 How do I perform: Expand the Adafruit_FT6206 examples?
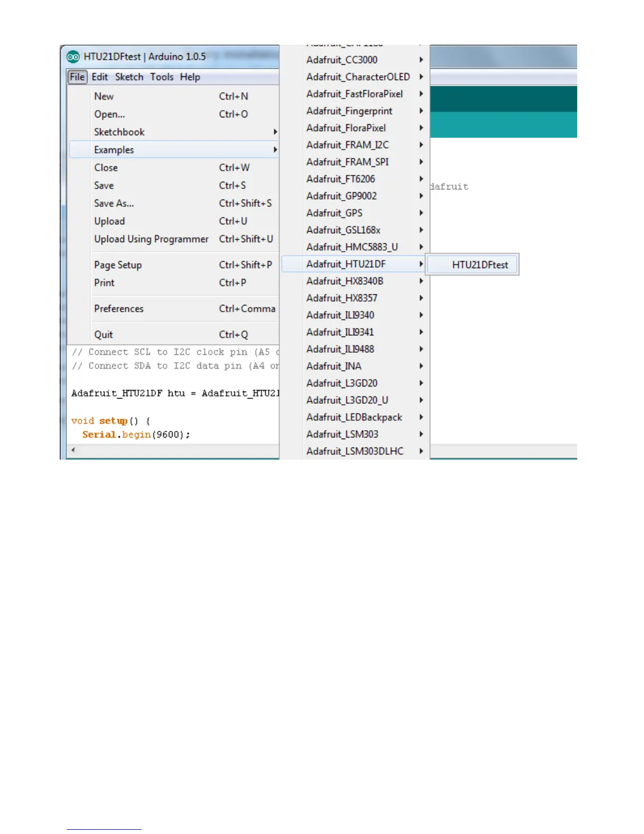coord(355,179)
